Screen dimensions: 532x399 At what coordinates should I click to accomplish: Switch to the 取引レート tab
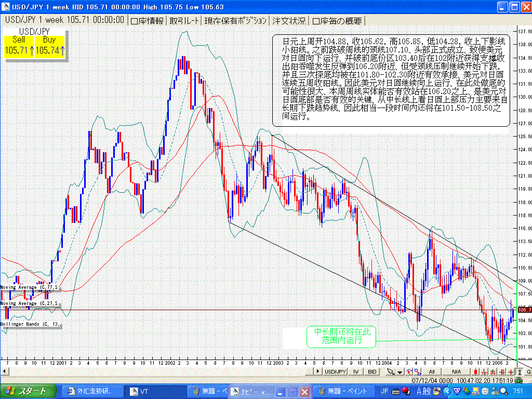pyautogui.click(x=184, y=21)
